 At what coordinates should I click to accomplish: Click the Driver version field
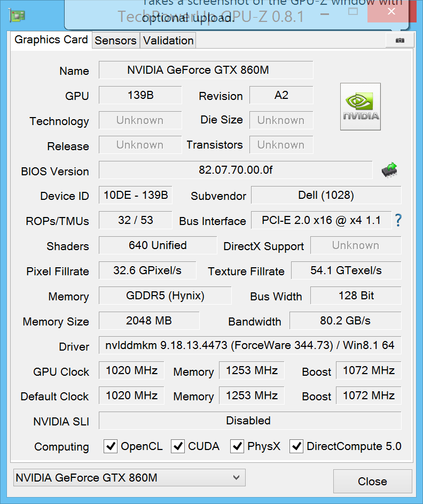[250, 345]
